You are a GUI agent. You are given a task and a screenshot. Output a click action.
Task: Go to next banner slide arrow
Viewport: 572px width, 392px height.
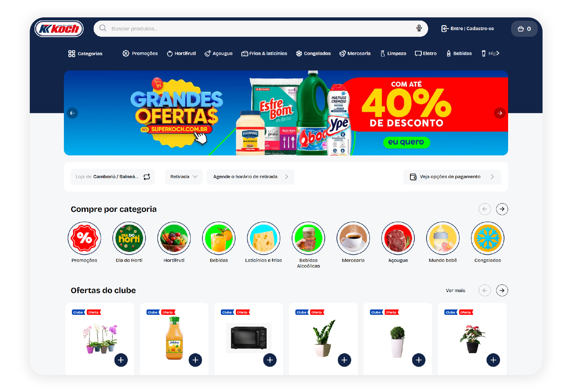(x=500, y=113)
